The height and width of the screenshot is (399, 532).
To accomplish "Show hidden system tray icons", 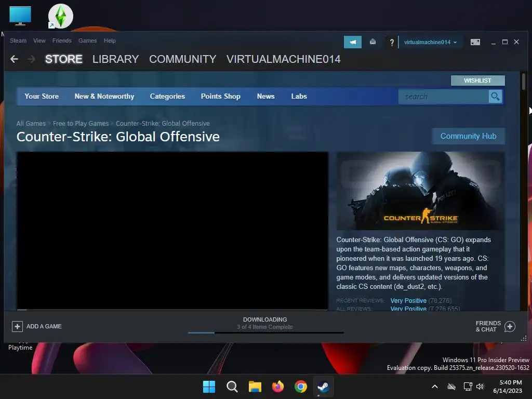I will click(435, 387).
